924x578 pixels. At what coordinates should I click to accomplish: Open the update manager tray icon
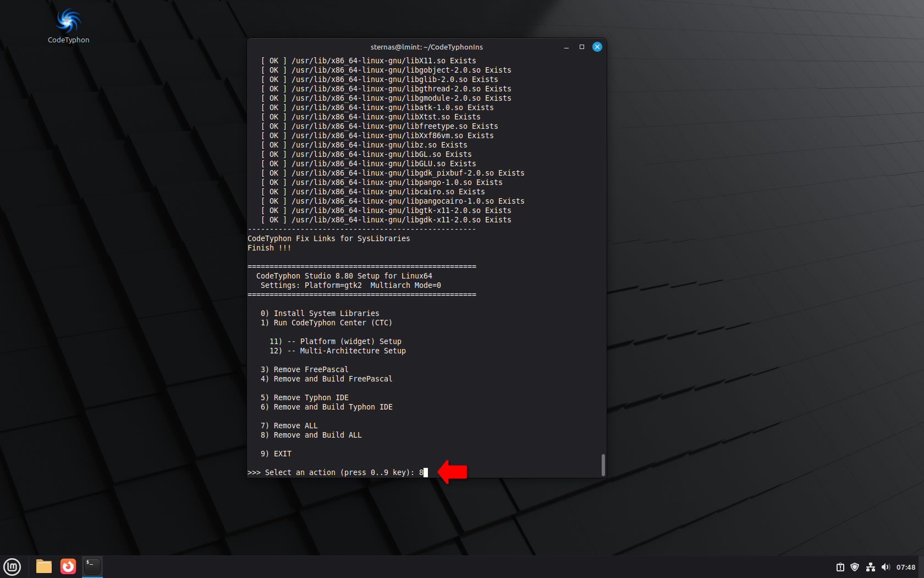pos(840,567)
